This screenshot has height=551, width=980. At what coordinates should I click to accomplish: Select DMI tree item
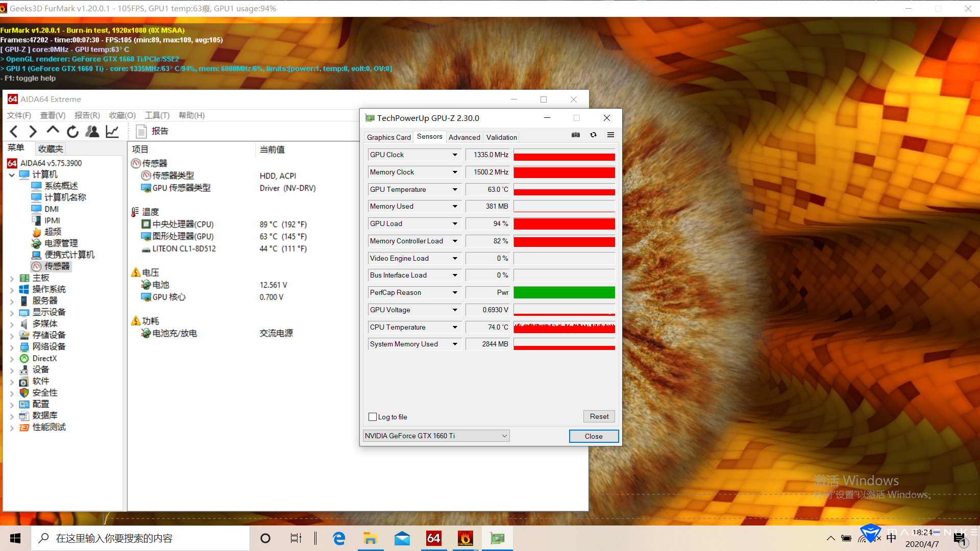(x=45, y=209)
